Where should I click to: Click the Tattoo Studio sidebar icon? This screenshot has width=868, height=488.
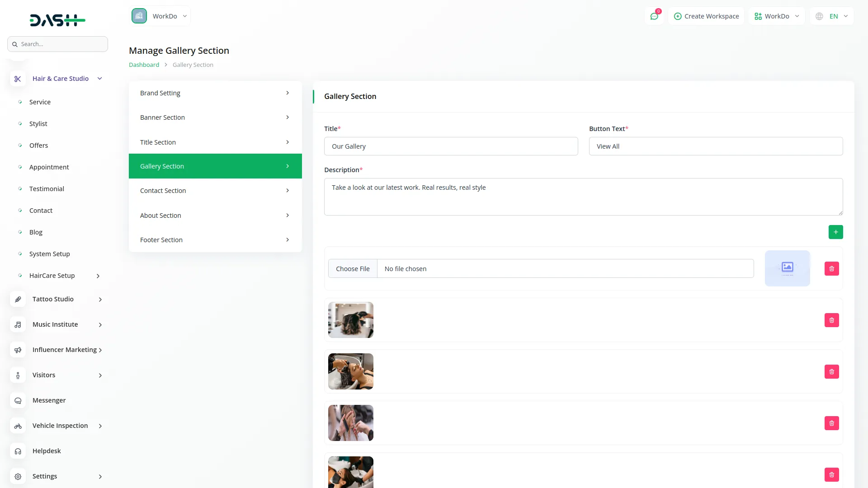click(x=18, y=299)
